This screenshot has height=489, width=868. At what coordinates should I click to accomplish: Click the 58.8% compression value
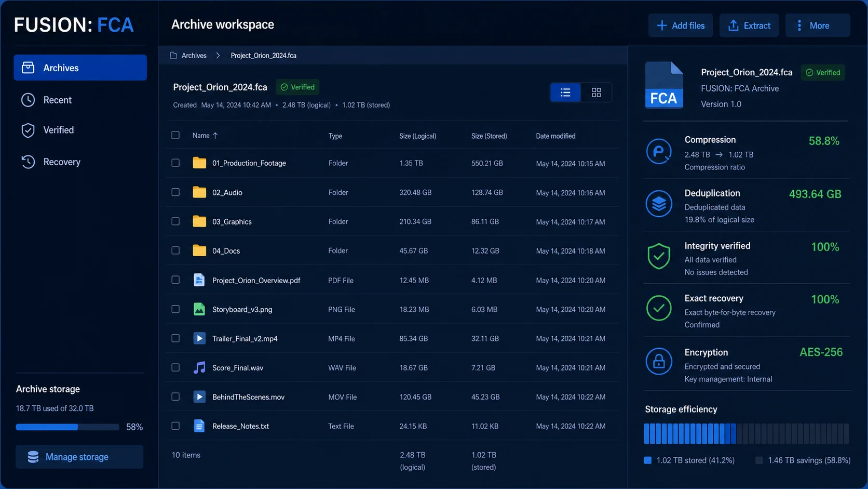pyautogui.click(x=824, y=141)
